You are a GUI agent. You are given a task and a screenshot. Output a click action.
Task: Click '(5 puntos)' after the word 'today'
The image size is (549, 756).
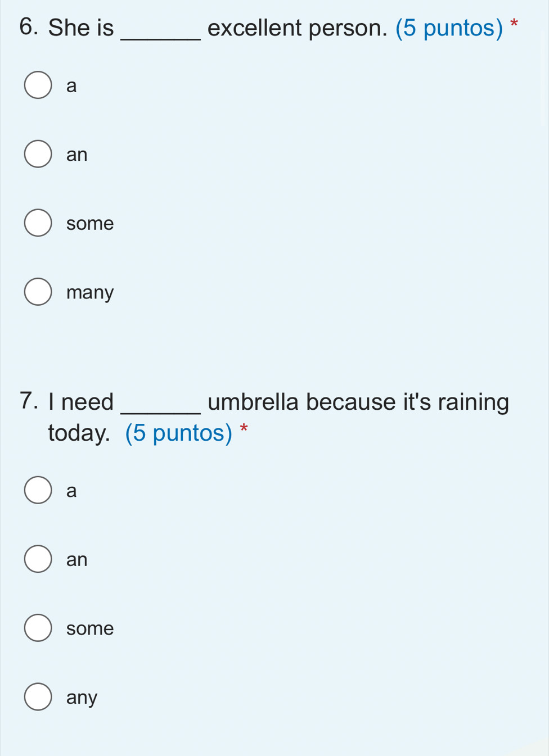[178, 433]
